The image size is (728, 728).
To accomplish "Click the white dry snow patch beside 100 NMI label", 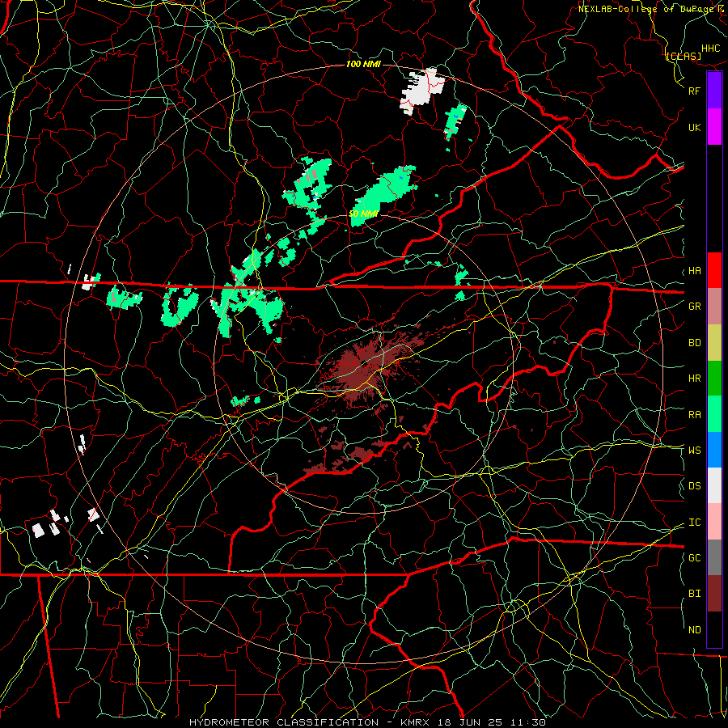I will pyautogui.click(x=421, y=90).
